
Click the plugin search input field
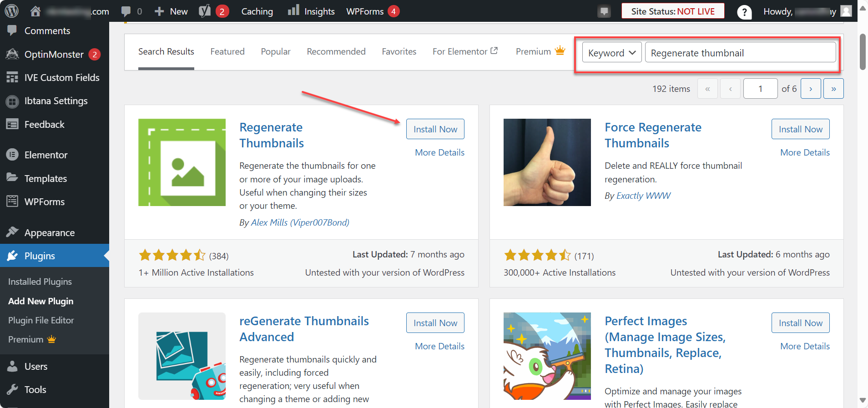tap(740, 52)
